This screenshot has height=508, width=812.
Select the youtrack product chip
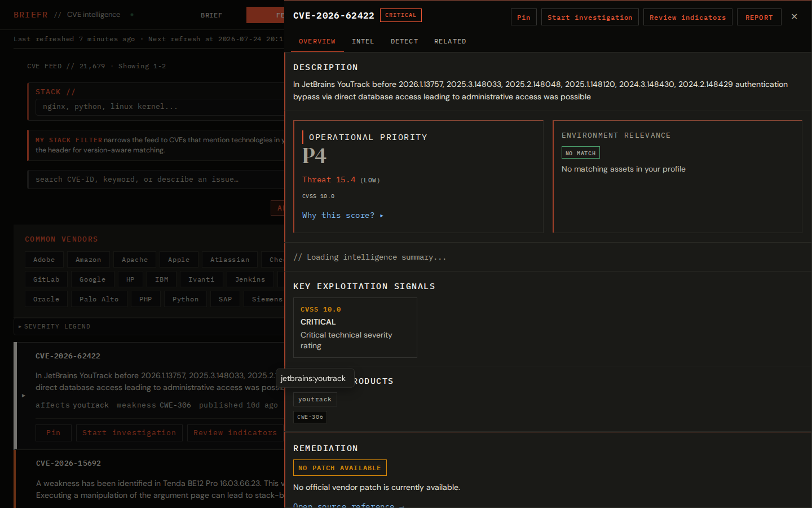pyautogui.click(x=315, y=399)
